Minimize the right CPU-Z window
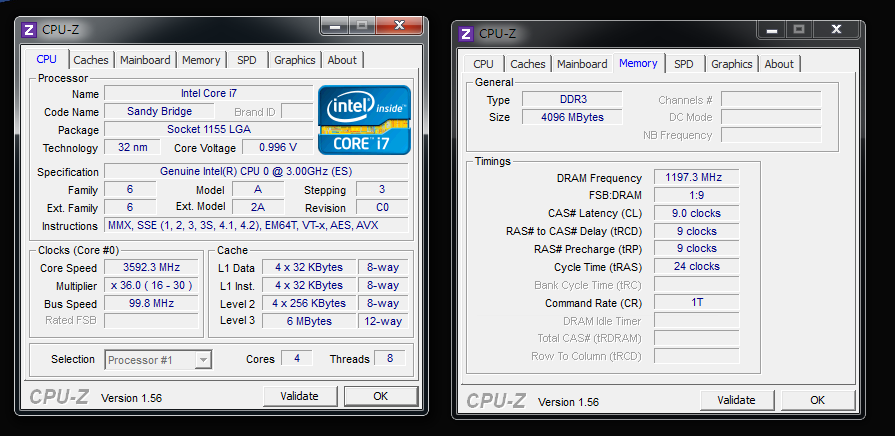Screen dimensions: 895x436 point(771,29)
